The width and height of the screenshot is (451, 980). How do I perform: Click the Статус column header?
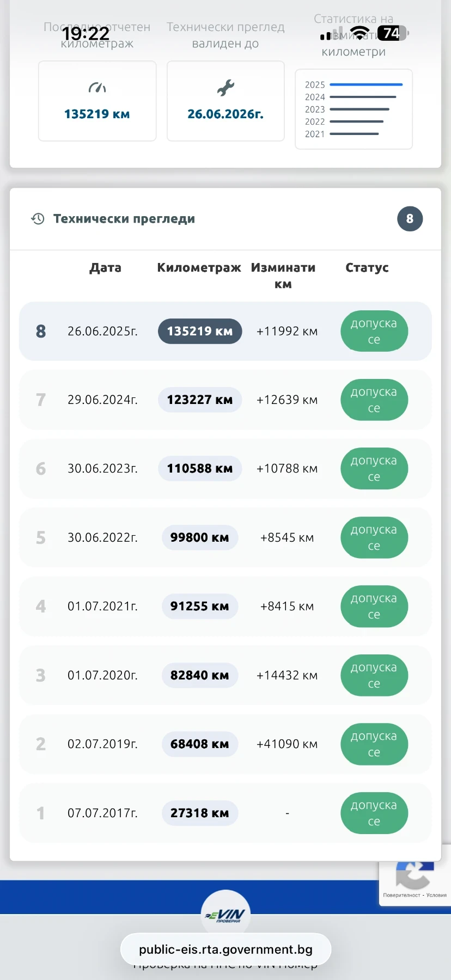(367, 268)
